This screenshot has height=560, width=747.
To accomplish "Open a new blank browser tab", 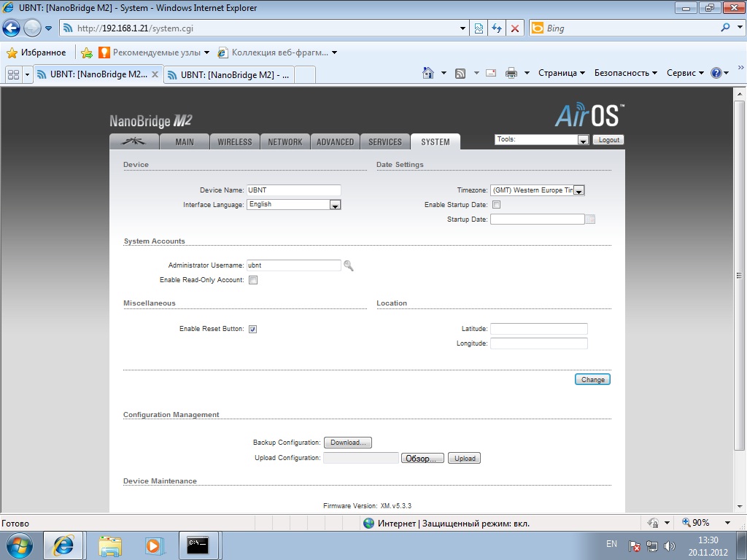I will (305, 75).
